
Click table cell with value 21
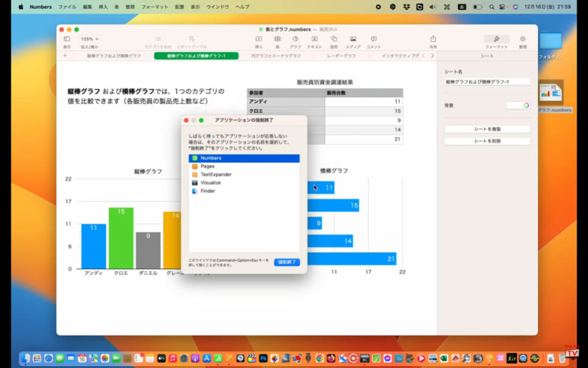364,139
